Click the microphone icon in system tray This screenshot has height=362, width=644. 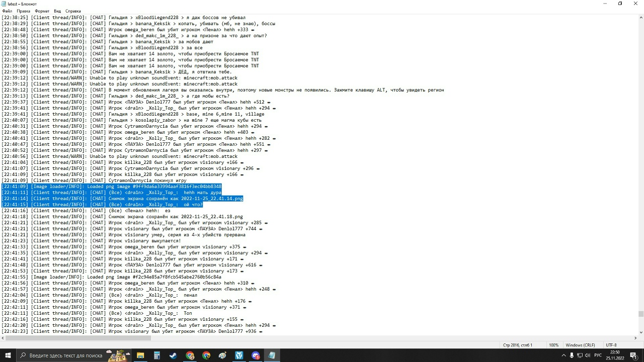coord(572,355)
